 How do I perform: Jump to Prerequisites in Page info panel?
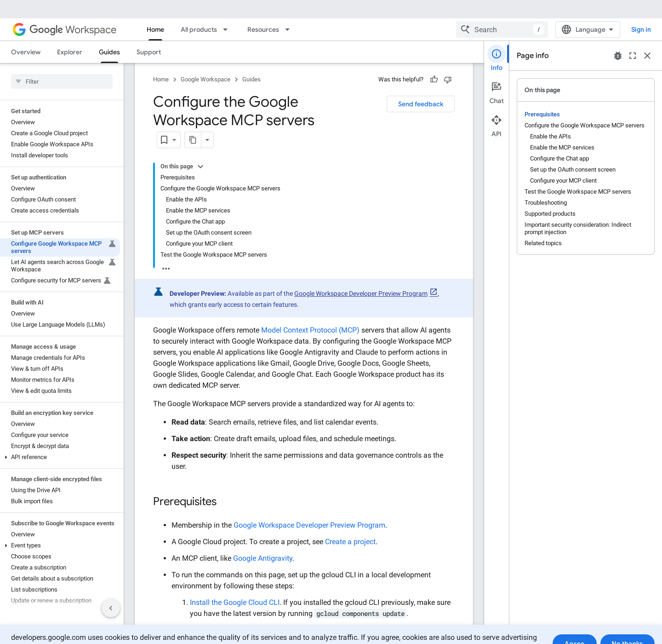[542, 114]
